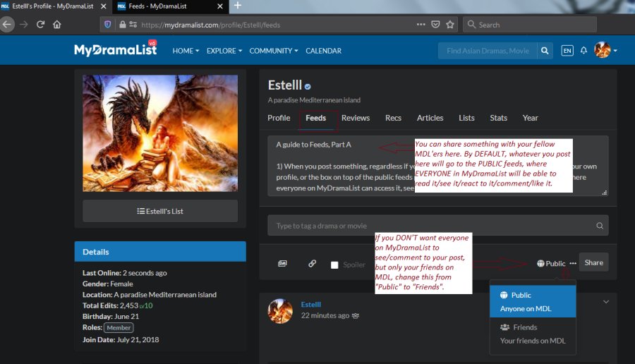Expand the COMMUNITY menu
Image resolution: width=635 pixels, height=364 pixels.
(x=274, y=51)
